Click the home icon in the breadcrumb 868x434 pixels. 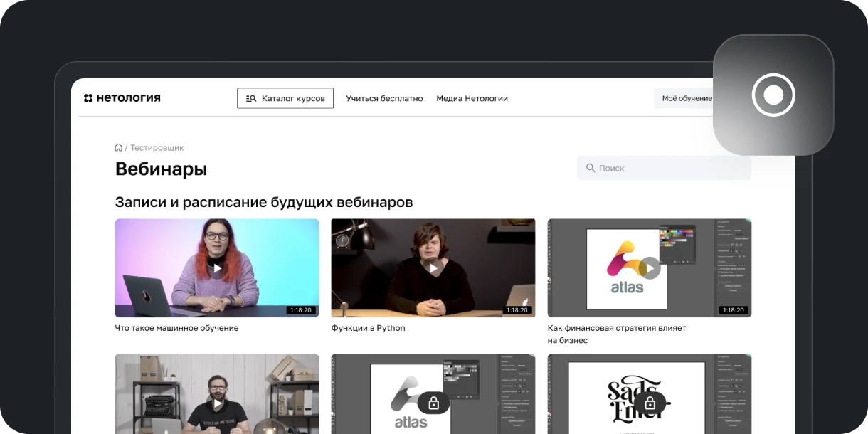point(118,148)
